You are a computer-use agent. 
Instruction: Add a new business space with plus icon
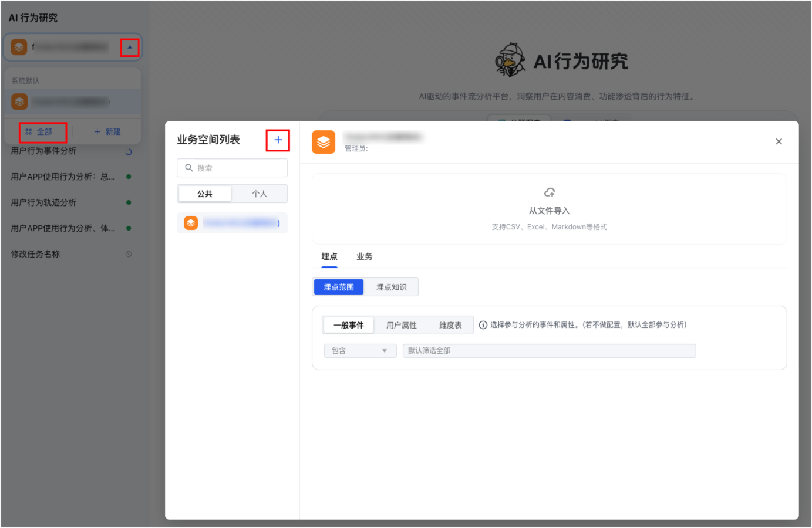point(278,140)
